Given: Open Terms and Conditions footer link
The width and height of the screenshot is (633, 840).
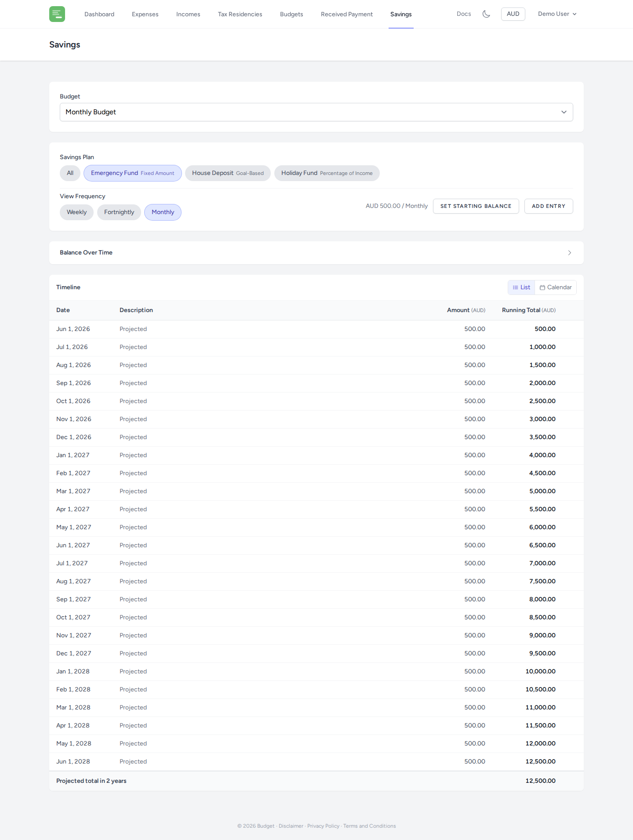Looking at the screenshot, I should [x=370, y=826].
